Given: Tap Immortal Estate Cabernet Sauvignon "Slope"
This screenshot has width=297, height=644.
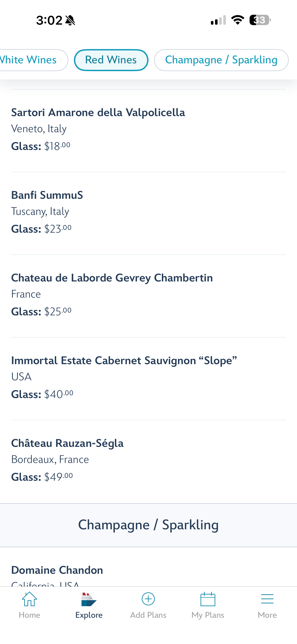Looking at the screenshot, I should [124, 361].
